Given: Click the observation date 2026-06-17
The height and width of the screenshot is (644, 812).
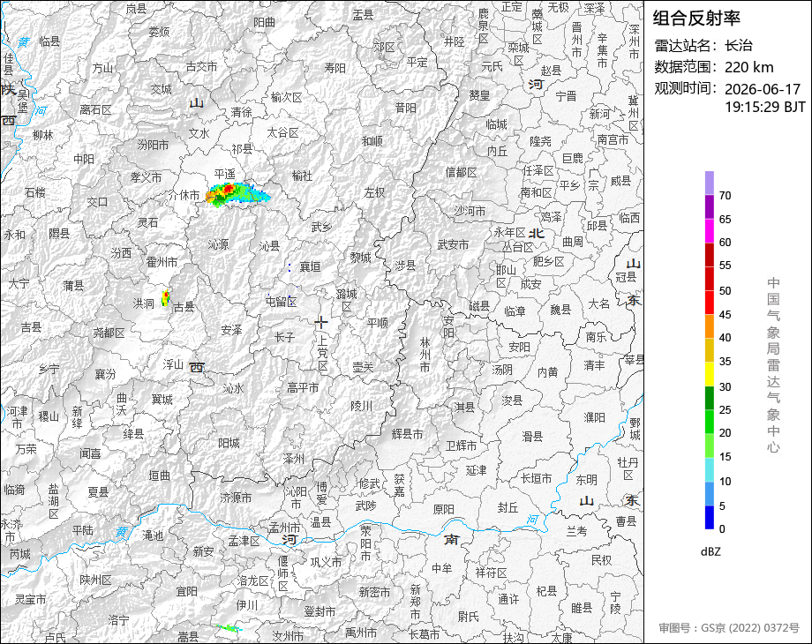Looking at the screenshot, I should pyautogui.click(x=763, y=89).
